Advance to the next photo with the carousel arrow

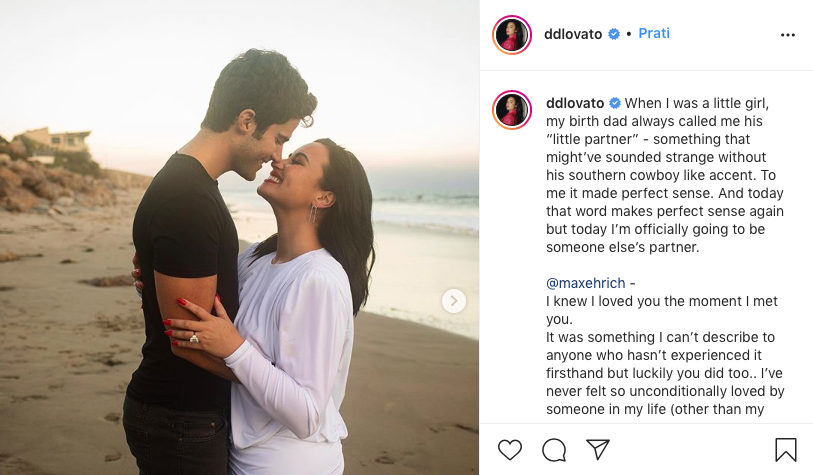click(454, 301)
